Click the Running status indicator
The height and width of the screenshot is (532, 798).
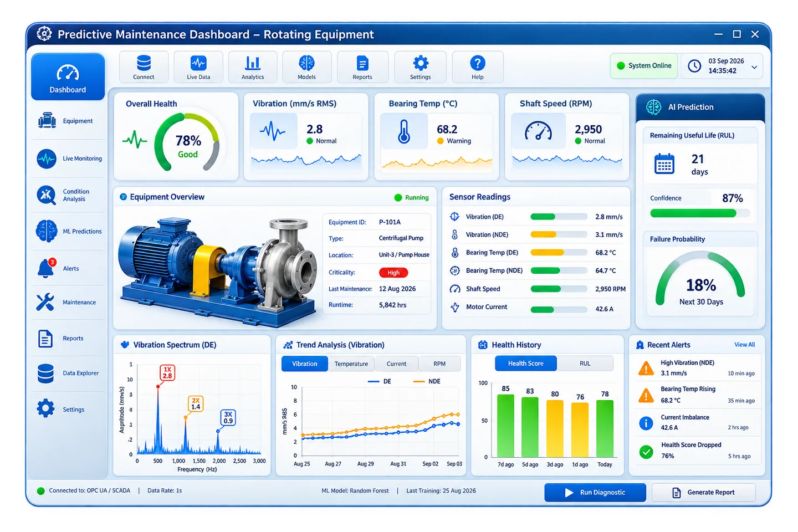coord(412,197)
